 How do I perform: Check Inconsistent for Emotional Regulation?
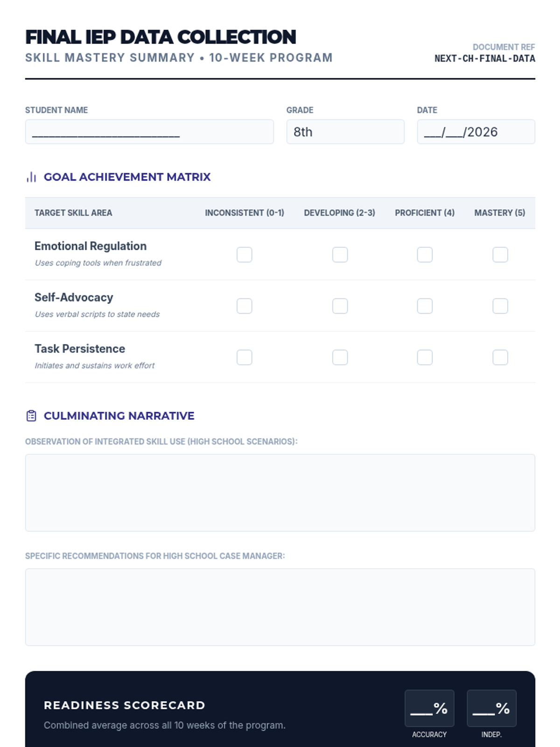click(x=244, y=254)
